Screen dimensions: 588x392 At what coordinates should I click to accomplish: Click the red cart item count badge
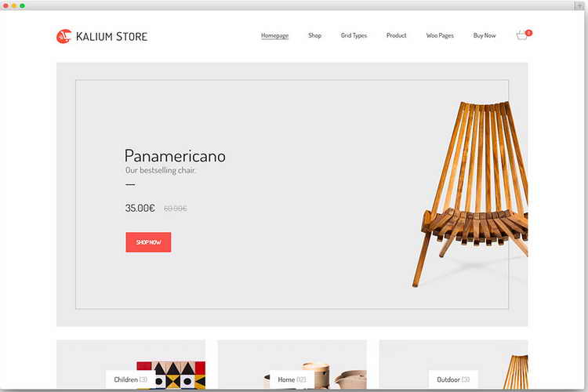point(528,33)
